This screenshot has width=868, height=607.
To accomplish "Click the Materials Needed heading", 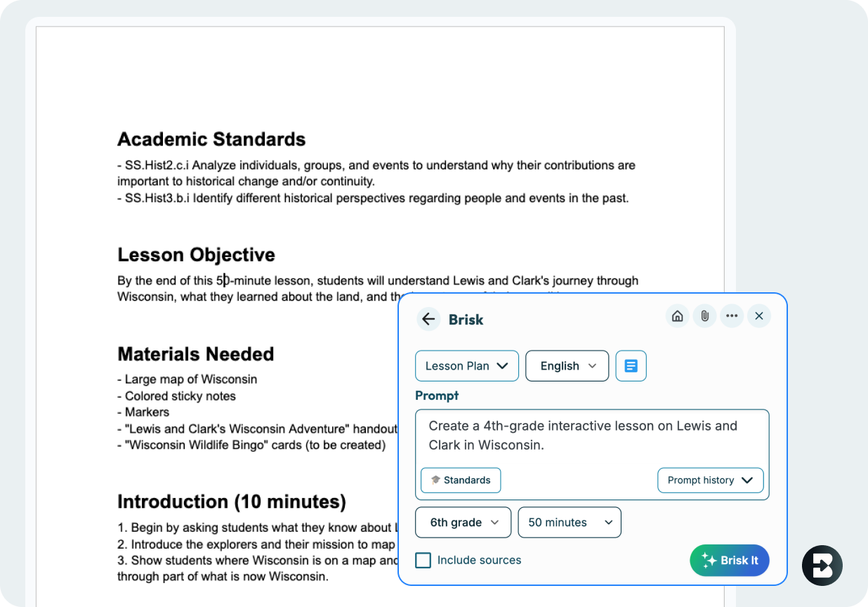I will click(195, 354).
